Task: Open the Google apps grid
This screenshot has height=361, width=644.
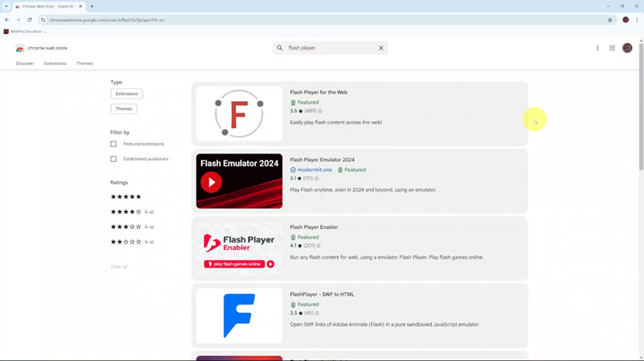Action: click(612, 48)
